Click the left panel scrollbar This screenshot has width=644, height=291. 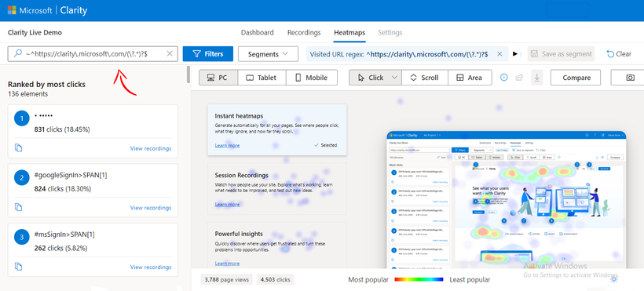tap(188, 75)
